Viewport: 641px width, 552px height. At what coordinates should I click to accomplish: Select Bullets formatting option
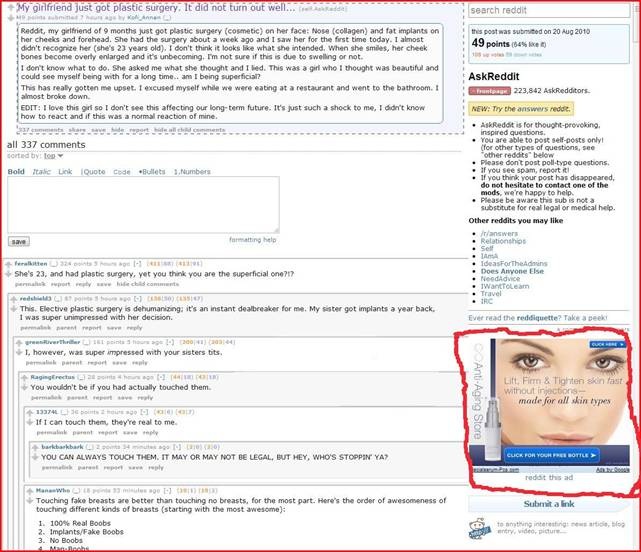153,172
